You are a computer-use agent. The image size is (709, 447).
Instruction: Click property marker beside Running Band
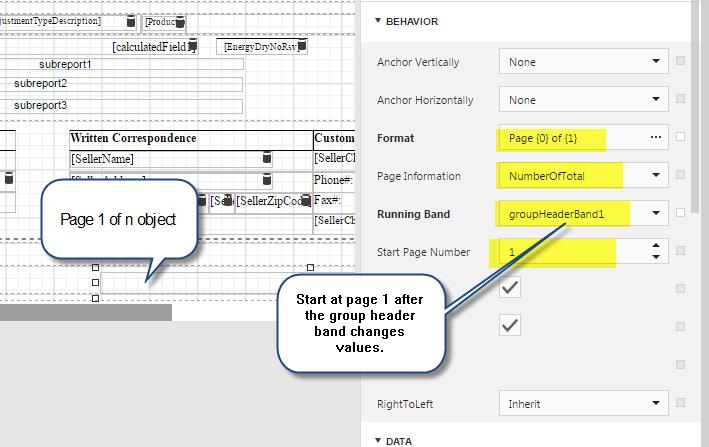point(681,213)
